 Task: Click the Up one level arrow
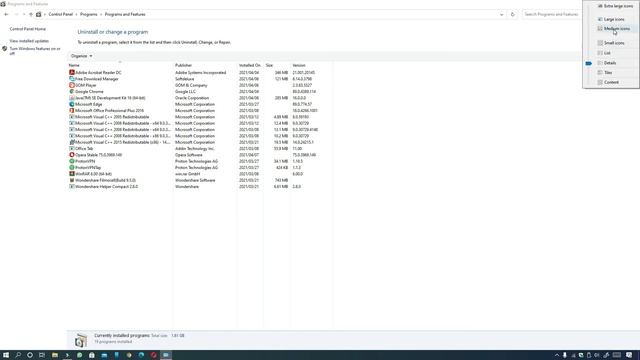point(31,14)
